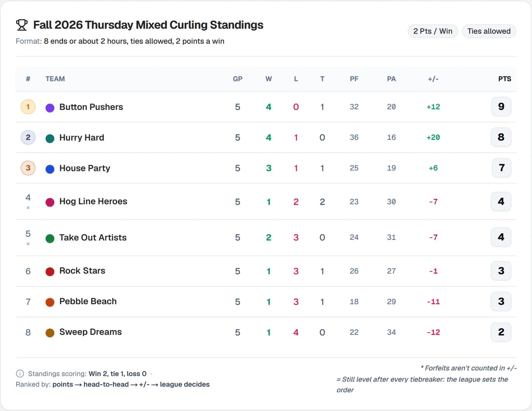
Task: Click Hurry Hard's +20 differential value
Action: pyautogui.click(x=433, y=137)
